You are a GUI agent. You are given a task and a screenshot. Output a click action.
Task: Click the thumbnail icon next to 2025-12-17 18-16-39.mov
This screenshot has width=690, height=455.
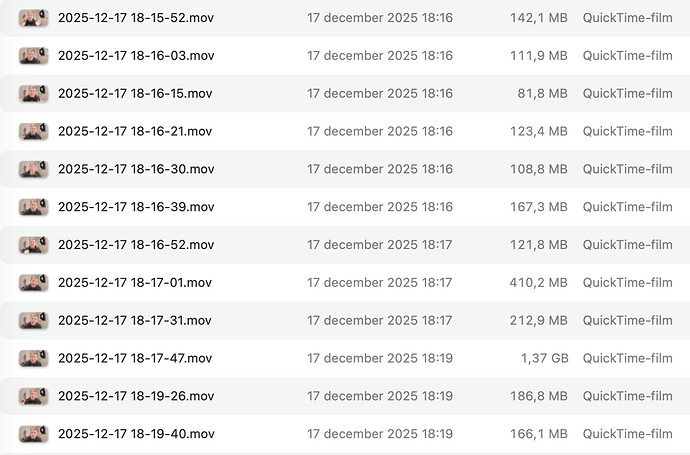tap(33, 207)
